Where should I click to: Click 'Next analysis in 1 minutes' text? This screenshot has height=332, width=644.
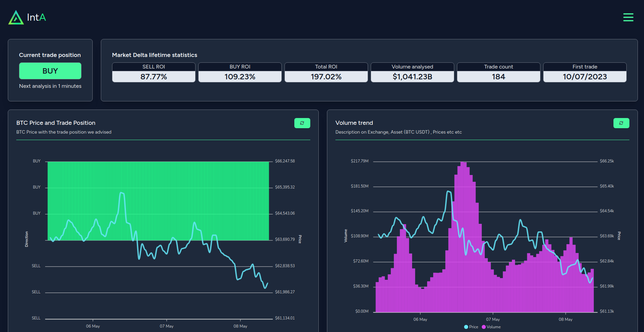pos(50,86)
